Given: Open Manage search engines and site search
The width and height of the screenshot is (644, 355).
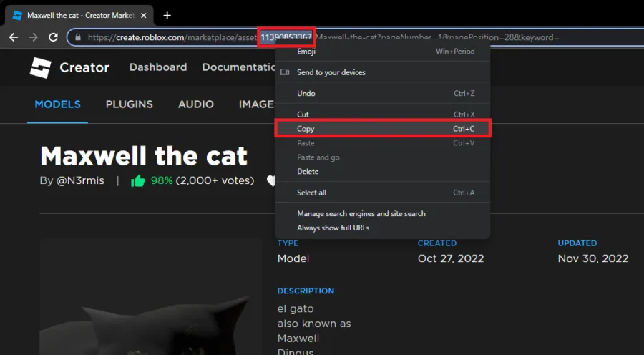Looking at the screenshot, I should point(382,214).
